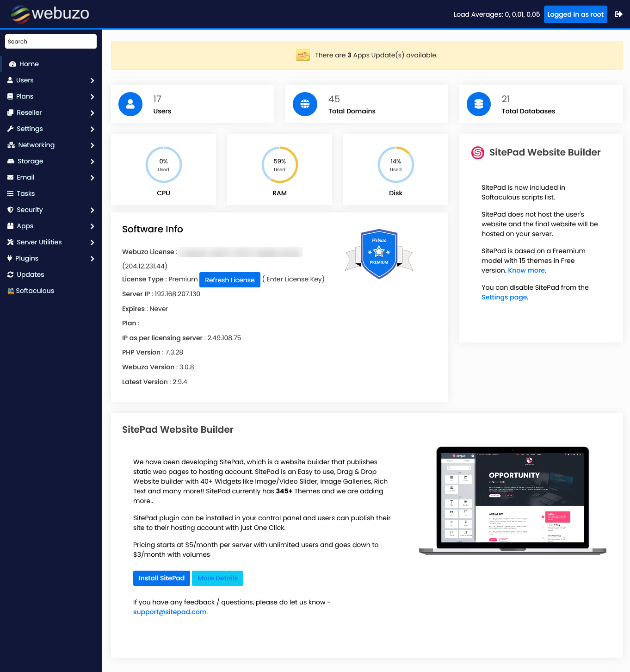Click the Total Databases icon

point(479,104)
